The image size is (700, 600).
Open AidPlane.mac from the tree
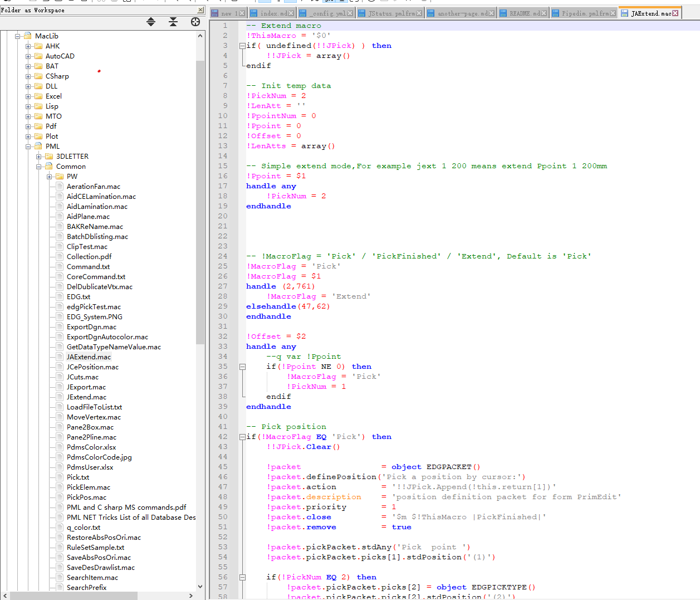pos(88,217)
